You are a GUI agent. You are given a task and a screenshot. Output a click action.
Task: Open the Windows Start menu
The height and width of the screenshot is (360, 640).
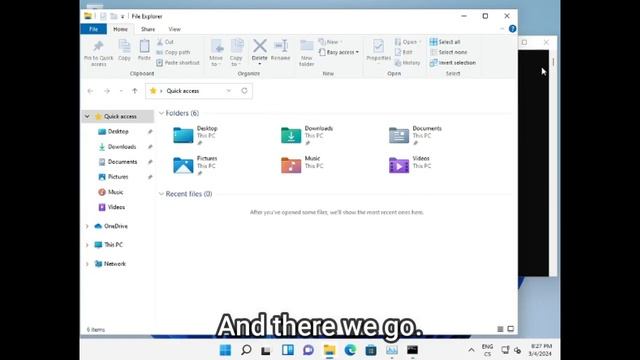tap(225, 350)
